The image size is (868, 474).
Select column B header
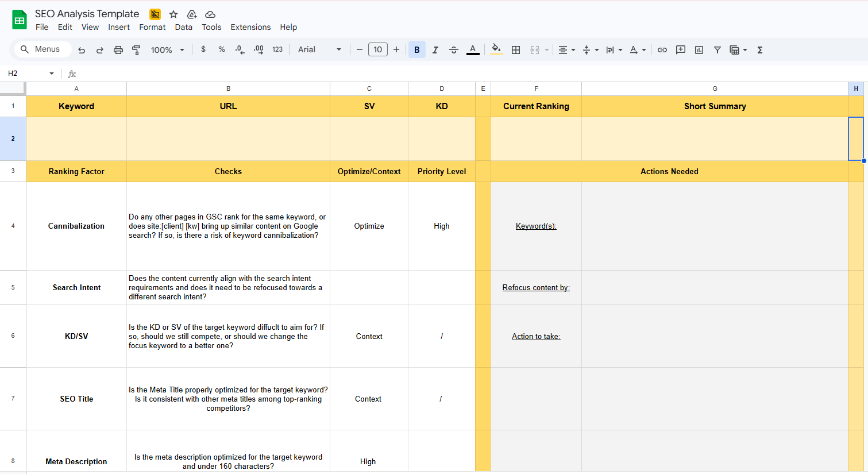[x=228, y=88]
